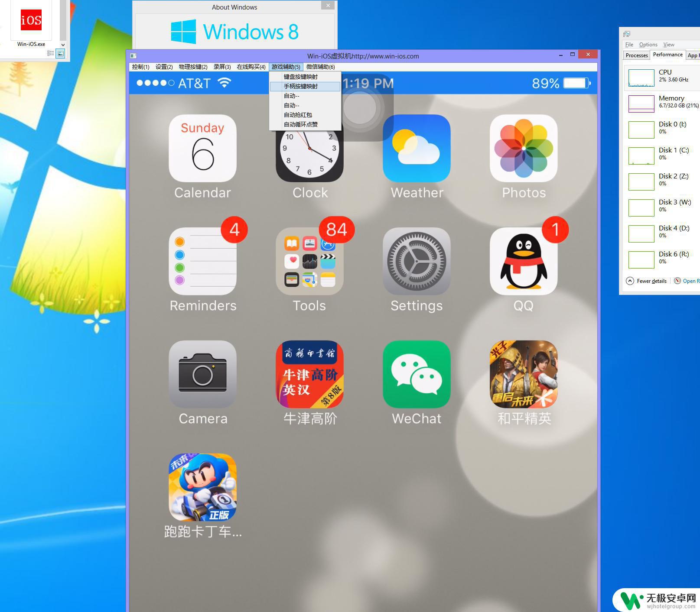Click the Task Manager title bar icon

tap(627, 34)
